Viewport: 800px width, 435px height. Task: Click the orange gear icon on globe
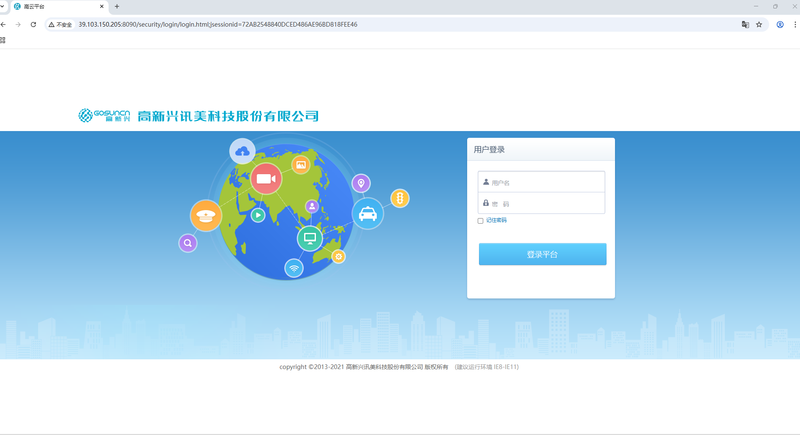[338, 257]
